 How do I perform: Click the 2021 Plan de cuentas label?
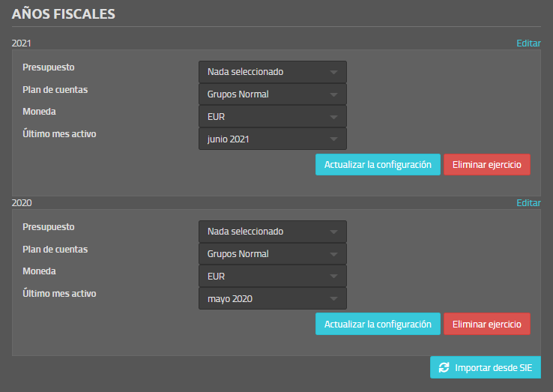[55, 90]
